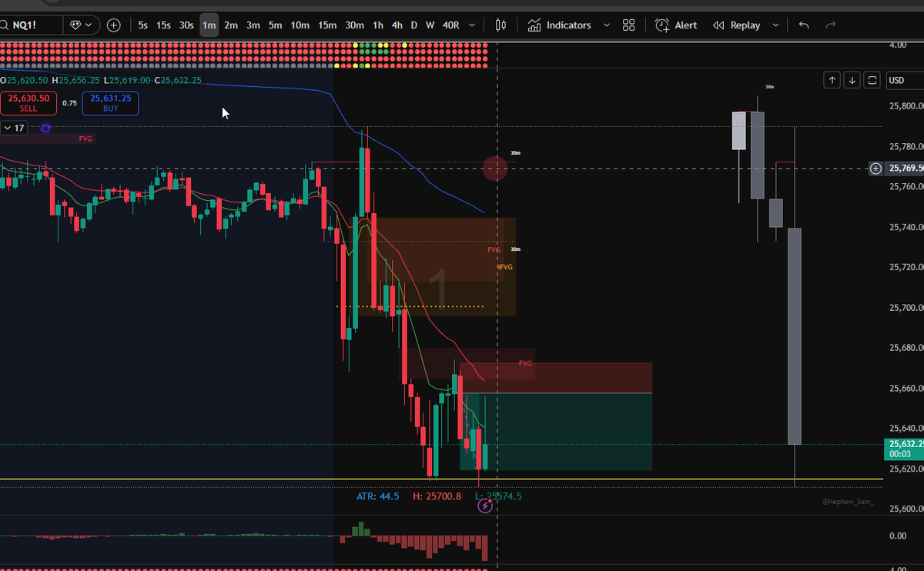Click the 25,800.00 price scale label

906,106
